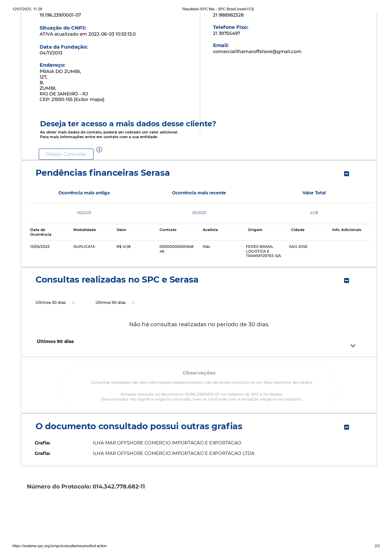Click the info icon beside Desejo Contratar

(99, 150)
